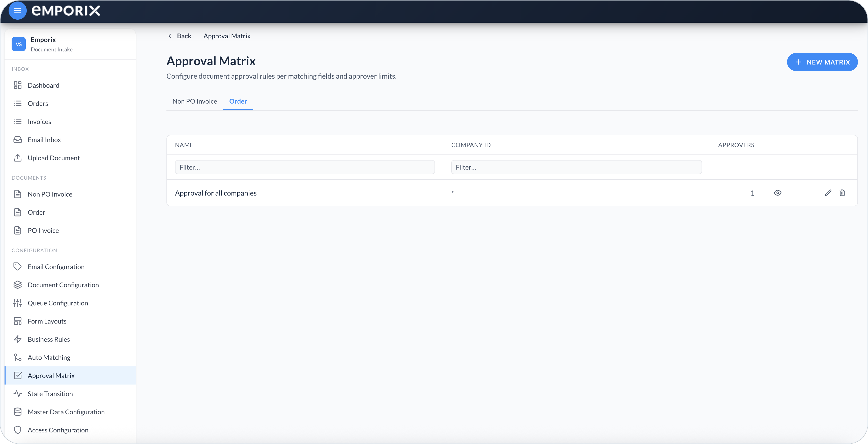868x444 pixels.
Task: Open Upload Document page
Action: click(x=70, y=158)
